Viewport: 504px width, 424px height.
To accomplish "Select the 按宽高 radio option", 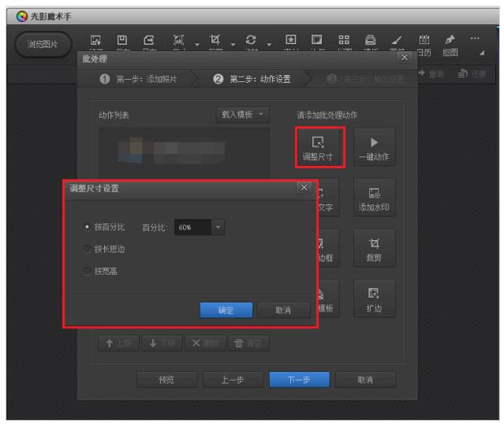I will pos(88,271).
